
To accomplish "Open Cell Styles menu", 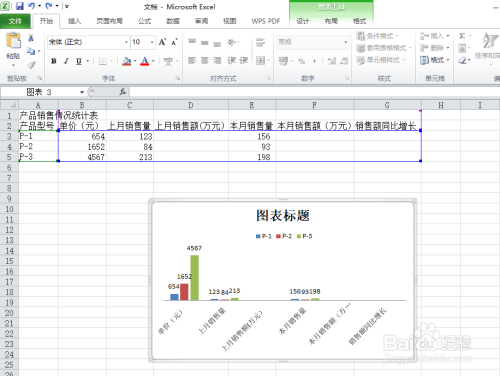I will (380, 60).
